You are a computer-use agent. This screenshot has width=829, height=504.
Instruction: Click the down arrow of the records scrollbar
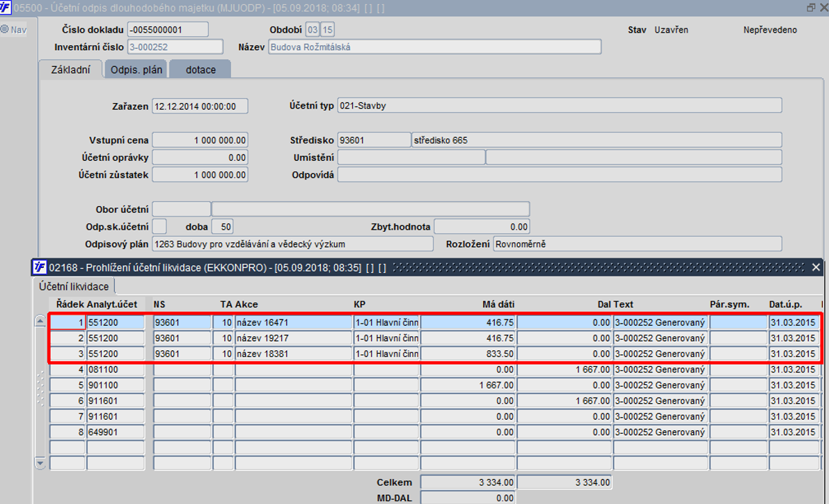click(40, 464)
